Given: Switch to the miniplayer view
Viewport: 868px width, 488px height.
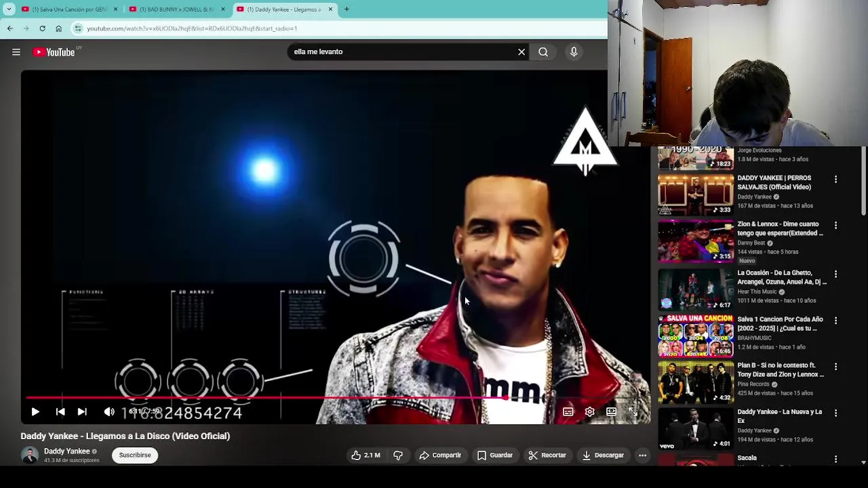Looking at the screenshot, I should pyautogui.click(x=612, y=411).
